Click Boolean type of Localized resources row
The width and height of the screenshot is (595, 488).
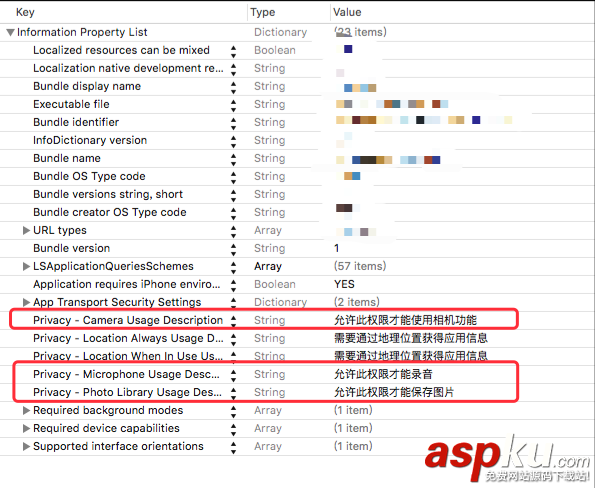tap(275, 50)
